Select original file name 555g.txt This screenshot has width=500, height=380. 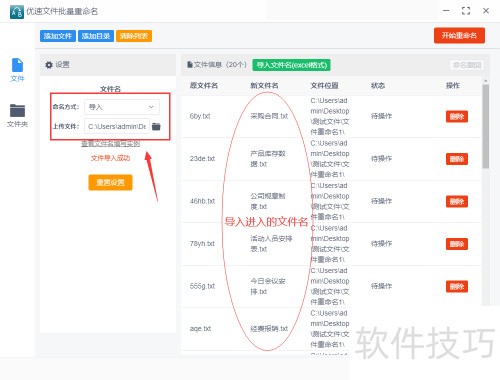pos(202,286)
